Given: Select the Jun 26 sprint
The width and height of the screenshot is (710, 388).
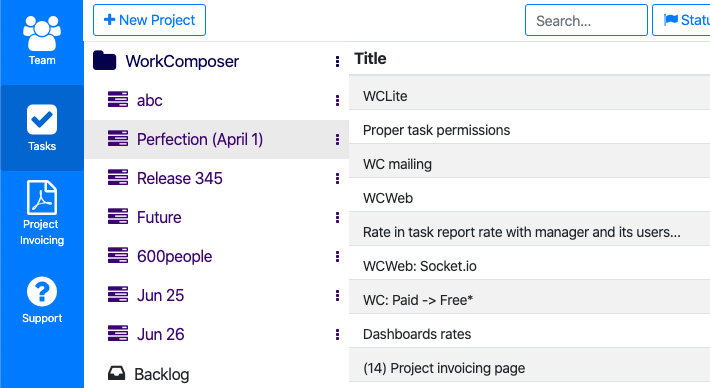Looking at the screenshot, I should click(x=216, y=334).
